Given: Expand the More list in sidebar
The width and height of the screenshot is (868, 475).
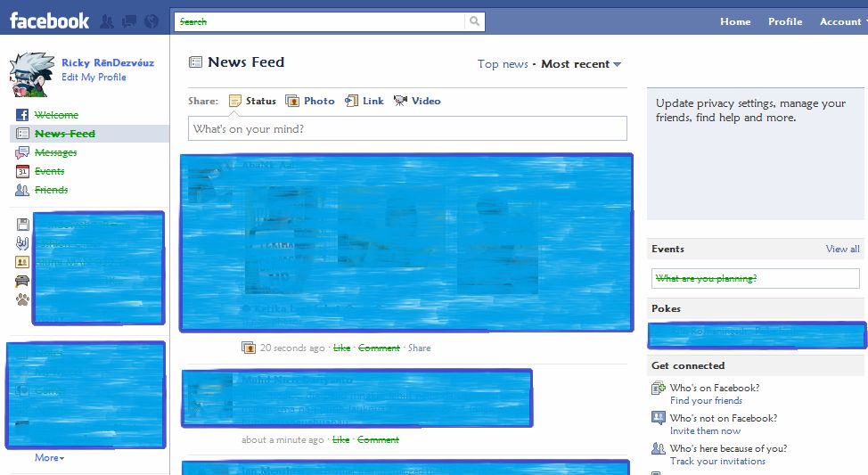Looking at the screenshot, I should click(x=49, y=458).
